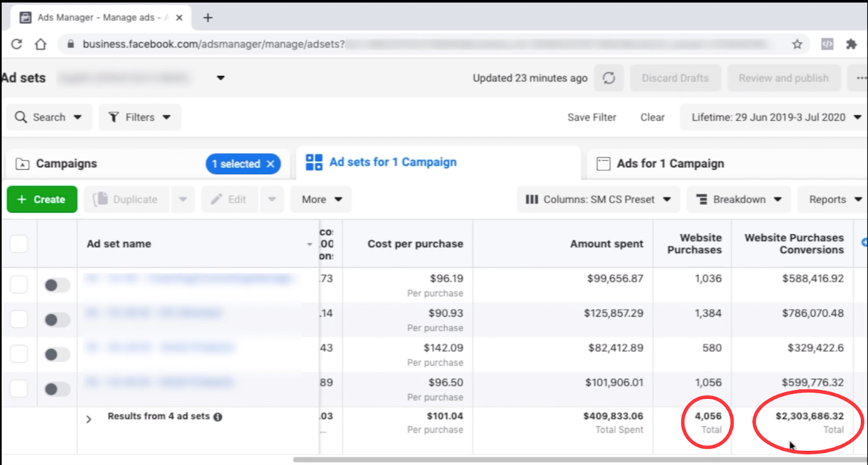Viewport: 868px width, 465px height.
Task: Click the 1,384 website purchases cell
Action: 708,314
